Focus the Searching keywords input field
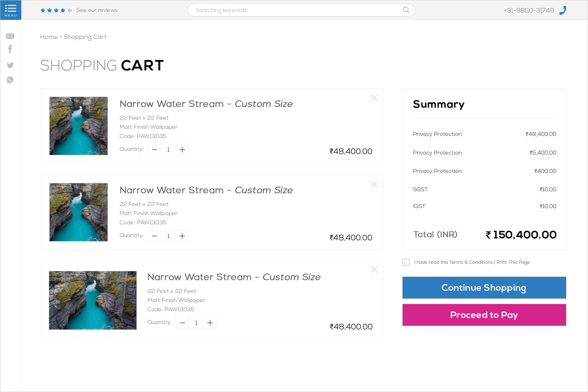 (294, 10)
